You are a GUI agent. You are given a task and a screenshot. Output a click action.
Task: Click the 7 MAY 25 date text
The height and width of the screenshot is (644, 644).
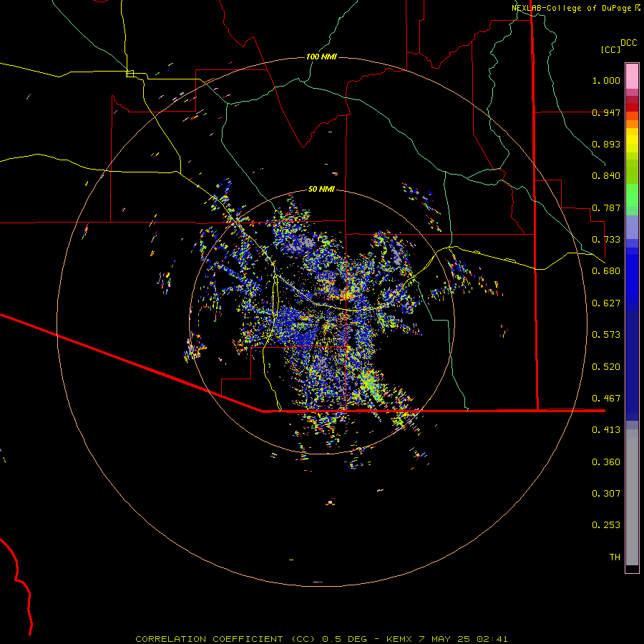click(x=445, y=639)
